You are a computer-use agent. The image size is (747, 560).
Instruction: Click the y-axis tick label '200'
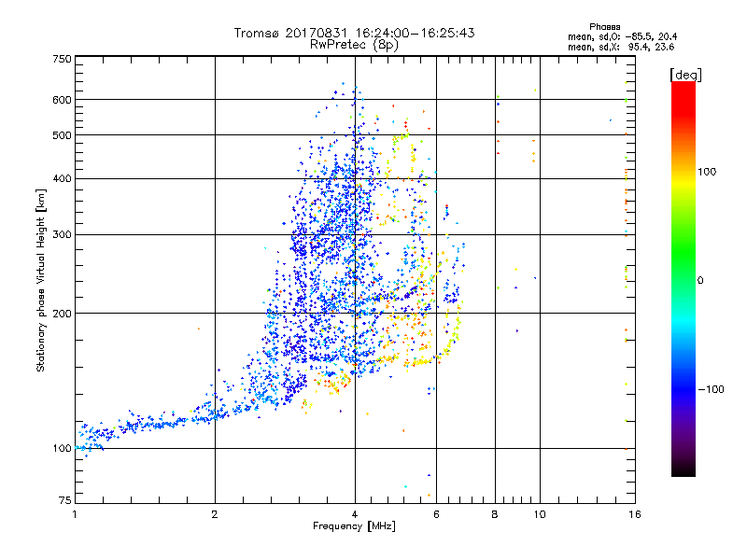[63, 314]
